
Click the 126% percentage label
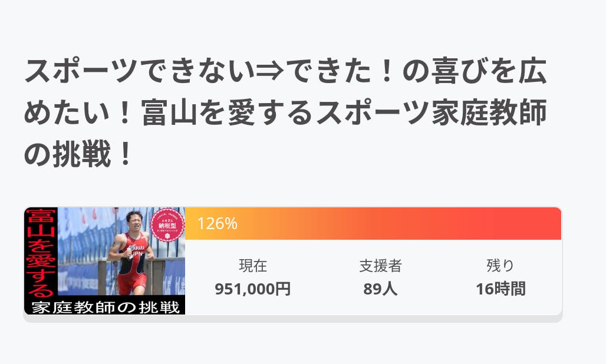click(217, 224)
